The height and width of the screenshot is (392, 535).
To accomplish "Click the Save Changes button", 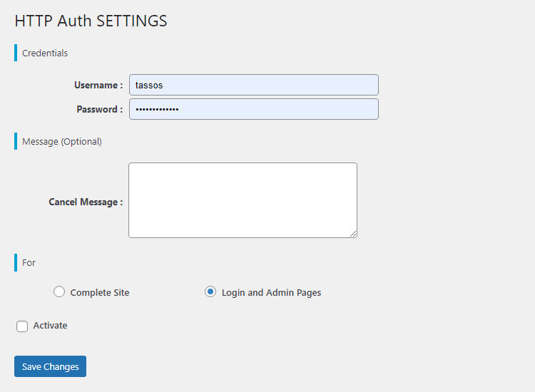I will (x=50, y=366).
